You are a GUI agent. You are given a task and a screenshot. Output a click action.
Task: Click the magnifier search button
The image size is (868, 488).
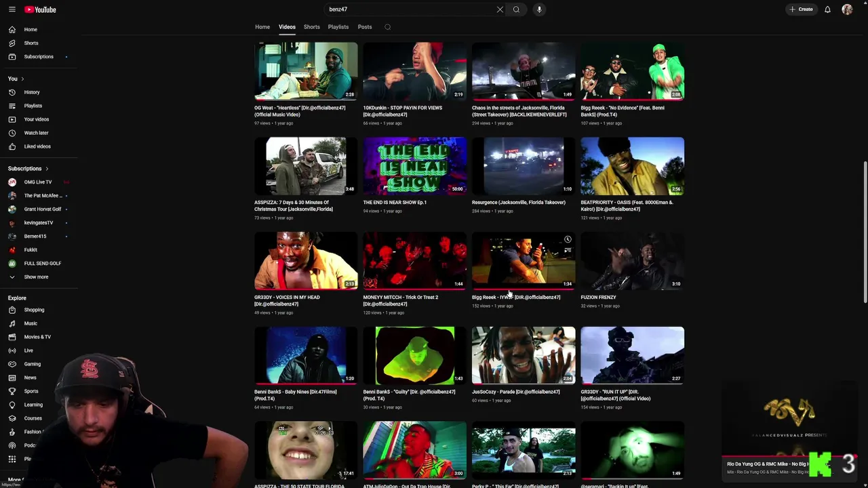[x=516, y=9]
